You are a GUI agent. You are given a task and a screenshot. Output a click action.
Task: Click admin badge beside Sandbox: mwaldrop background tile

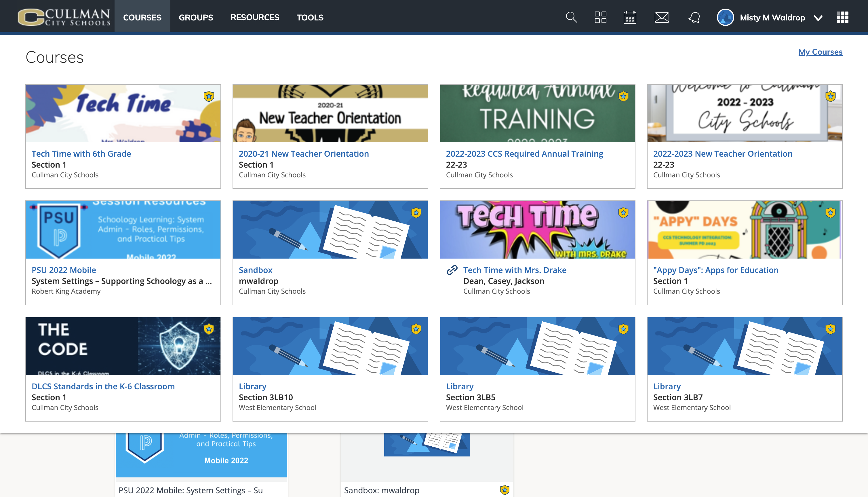[x=505, y=490]
